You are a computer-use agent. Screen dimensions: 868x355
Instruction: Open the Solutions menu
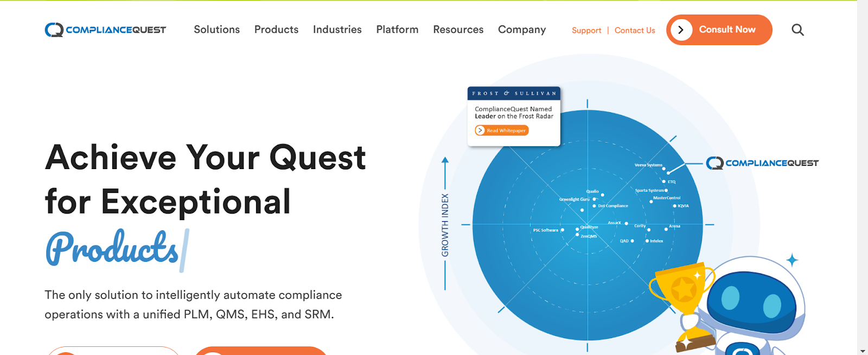217,30
